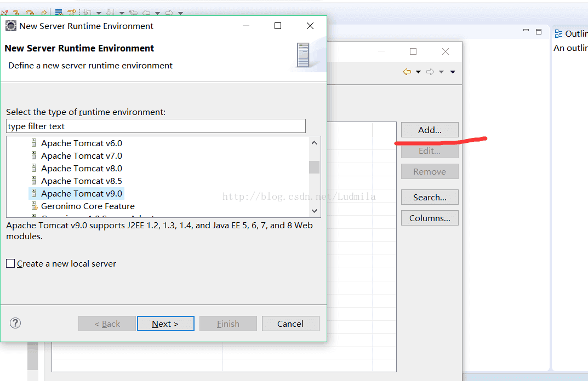Click Cancel in the runtime dialog
Viewport: 588px width, 381px height.
290,324
